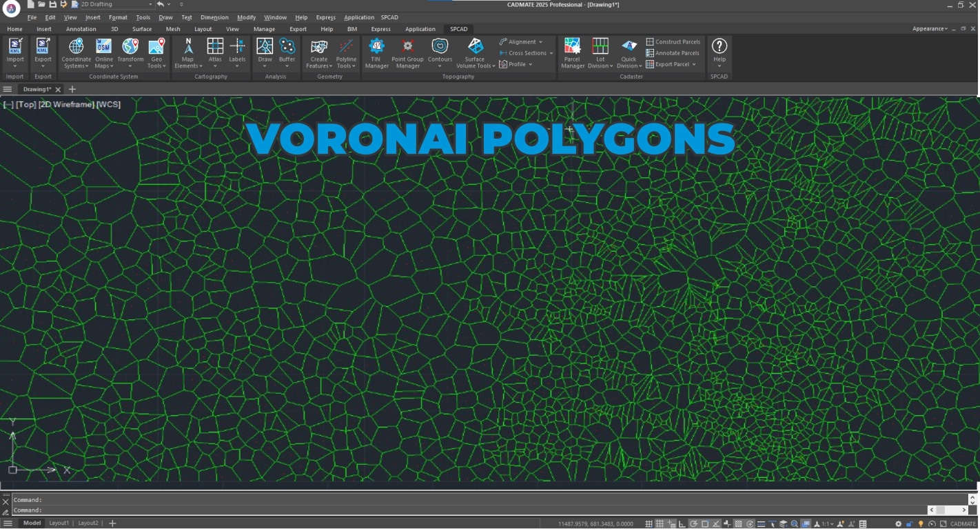Click Construct Parcels button

click(x=673, y=42)
